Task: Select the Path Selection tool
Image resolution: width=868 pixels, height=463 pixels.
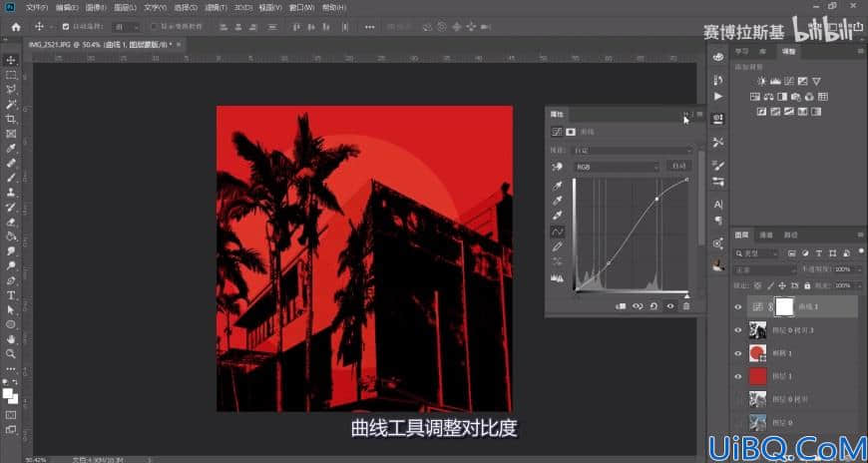Action: (x=11, y=309)
